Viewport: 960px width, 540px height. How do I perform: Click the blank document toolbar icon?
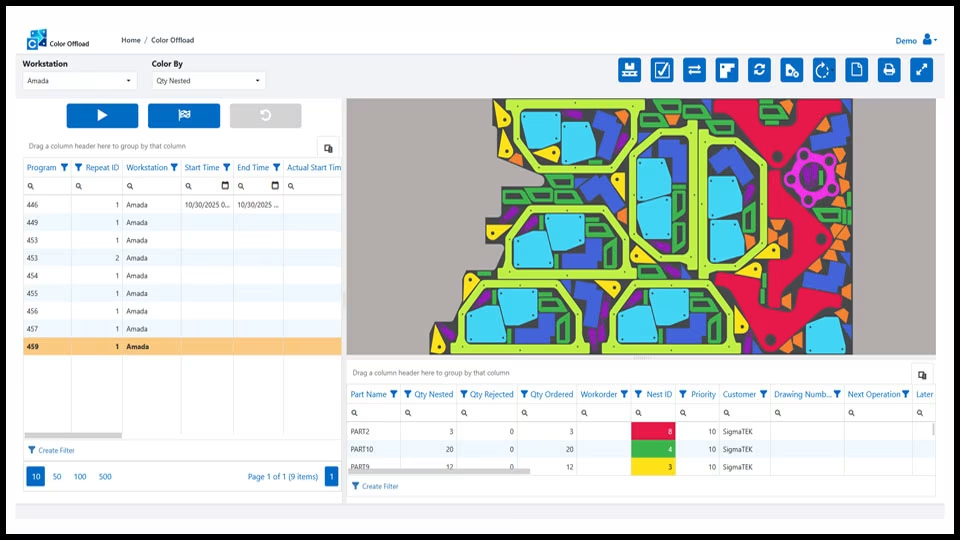pyautogui.click(x=857, y=70)
